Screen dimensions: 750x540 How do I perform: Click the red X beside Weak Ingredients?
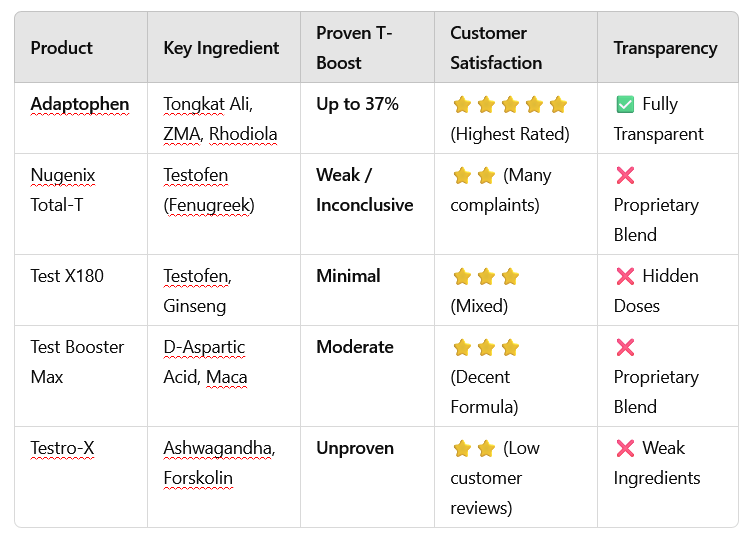coord(625,448)
